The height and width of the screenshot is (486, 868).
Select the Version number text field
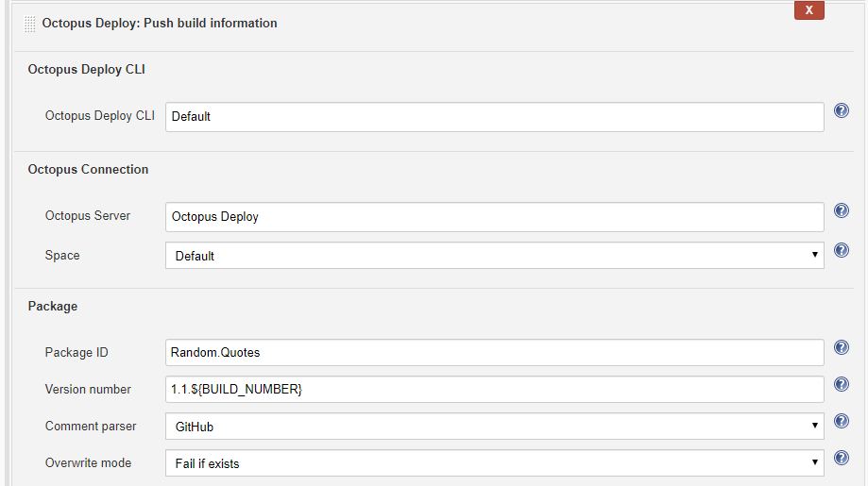point(494,390)
